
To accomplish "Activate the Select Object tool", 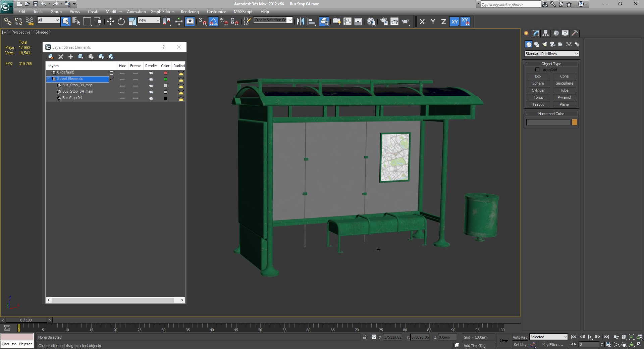I will (66, 21).
